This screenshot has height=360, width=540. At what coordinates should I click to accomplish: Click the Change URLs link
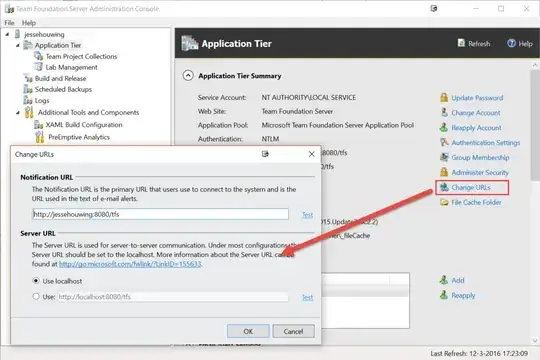coord(471,187)
